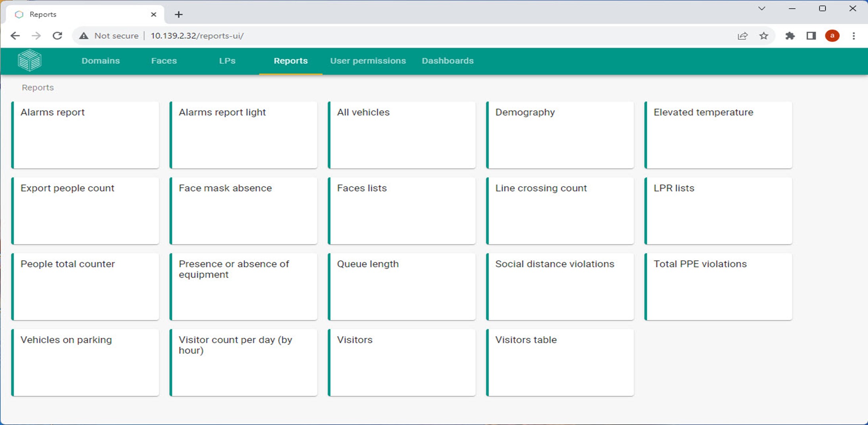Click the cube logo in the header
The width and height of the screenshot is (868, 425).
[30, 61]
